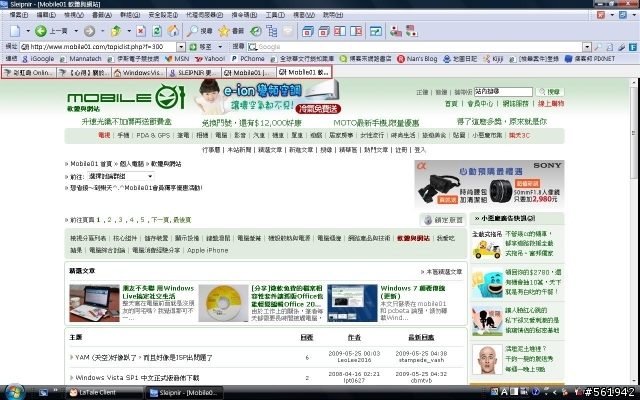640x400 pixels.
Task: Click the History clock icon
Action: tap(256, 31)
